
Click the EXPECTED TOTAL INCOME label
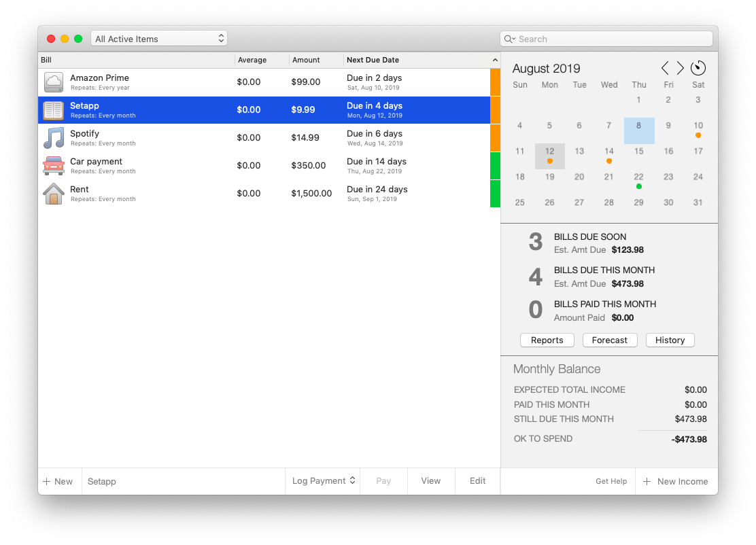click(570, 390)
